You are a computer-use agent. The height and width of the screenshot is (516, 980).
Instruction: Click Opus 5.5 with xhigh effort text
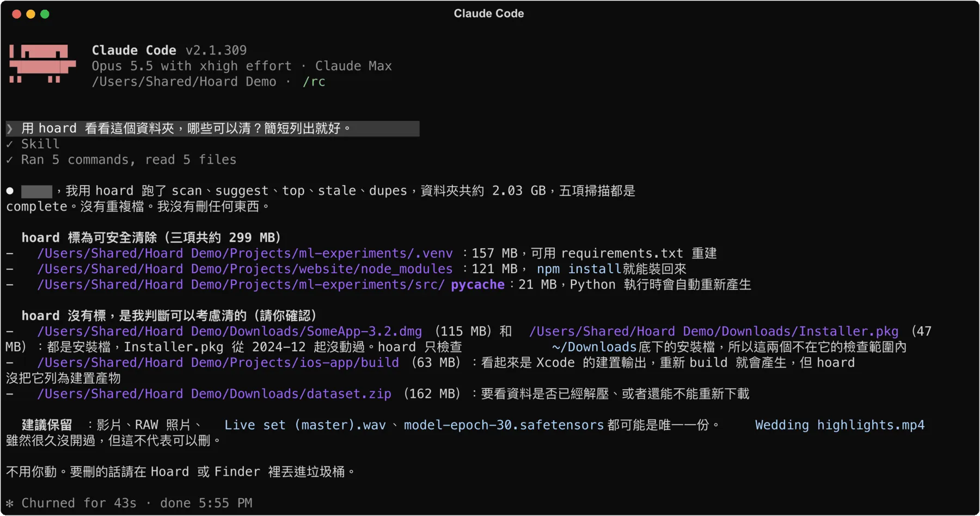192,66
